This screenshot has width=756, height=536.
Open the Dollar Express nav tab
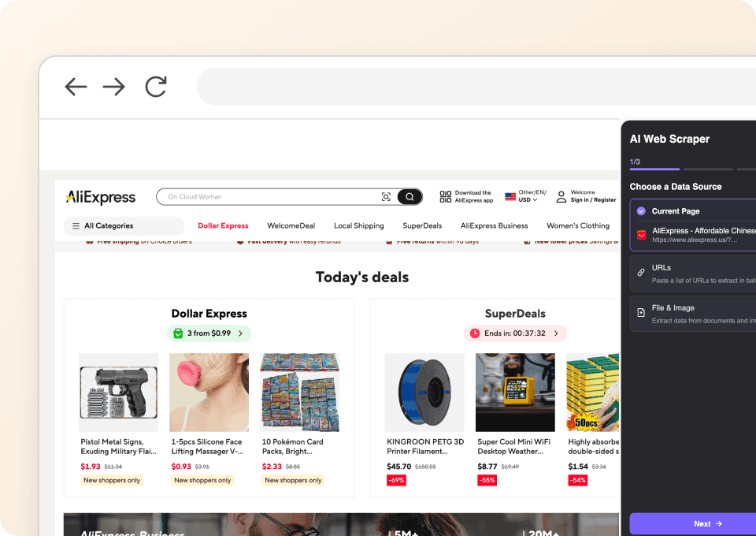pos(223,225)
